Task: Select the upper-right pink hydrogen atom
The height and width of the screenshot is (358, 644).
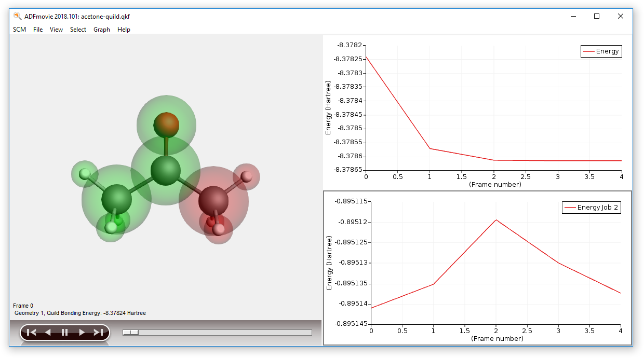Action: pos(247,176)
